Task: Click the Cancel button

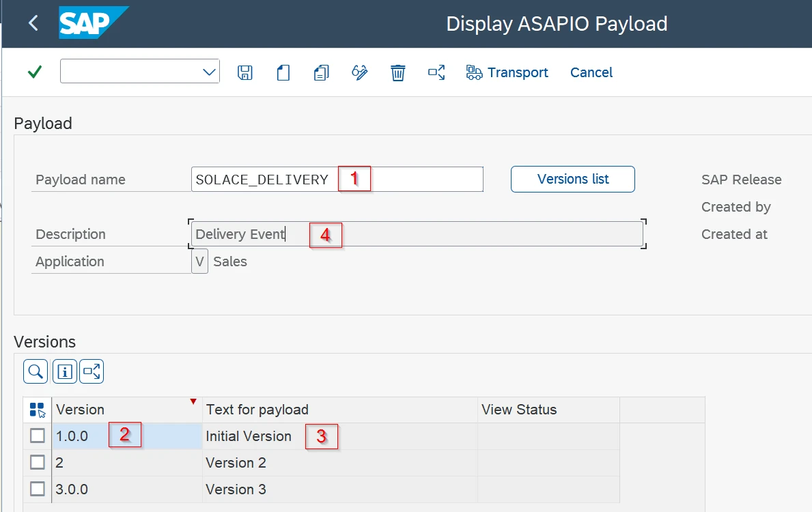Action: click(x=591, y=72)
